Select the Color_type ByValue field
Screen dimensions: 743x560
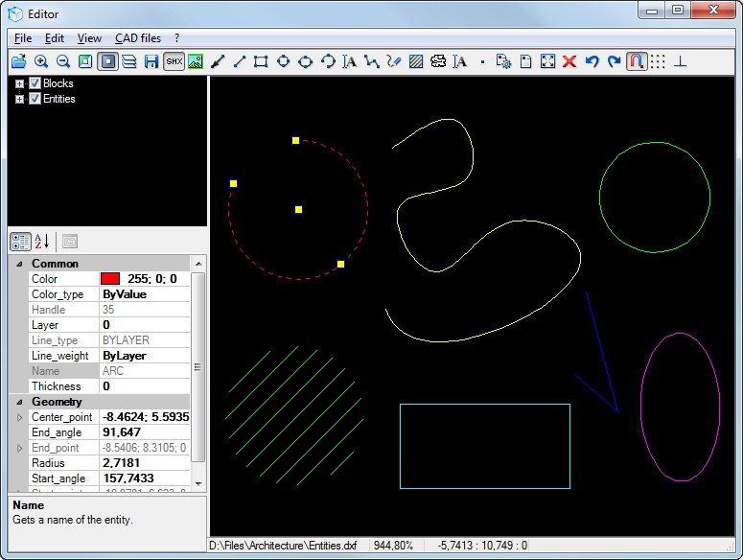145,294
